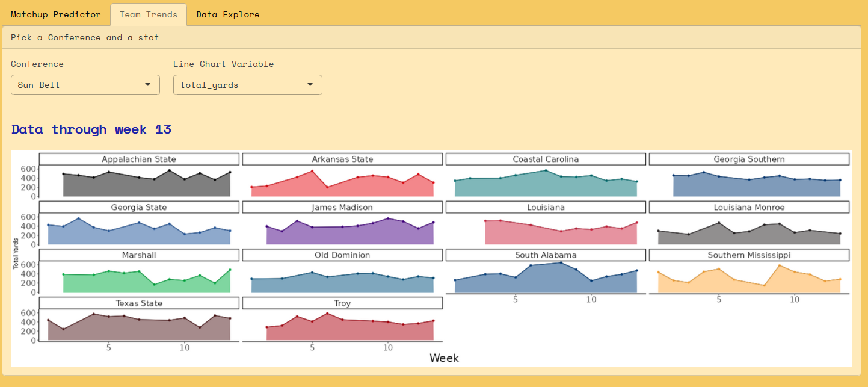Click the Conference dropdown arrow
The height and width of the screenshot is (387, 868).
[x=148, y=85]
